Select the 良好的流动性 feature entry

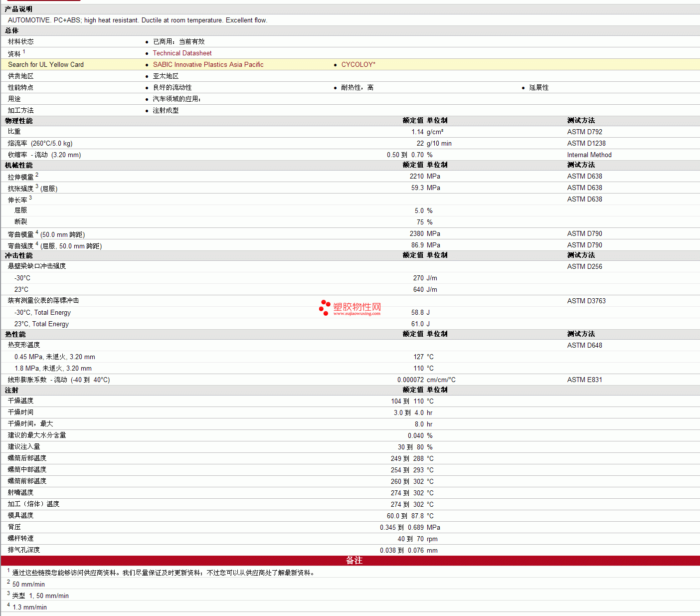(172, 87)
